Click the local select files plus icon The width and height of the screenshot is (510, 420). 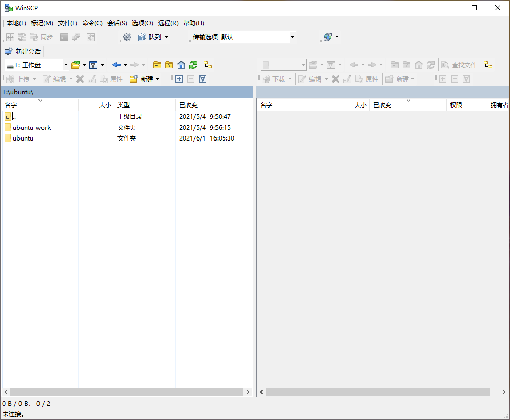(179, 79)
